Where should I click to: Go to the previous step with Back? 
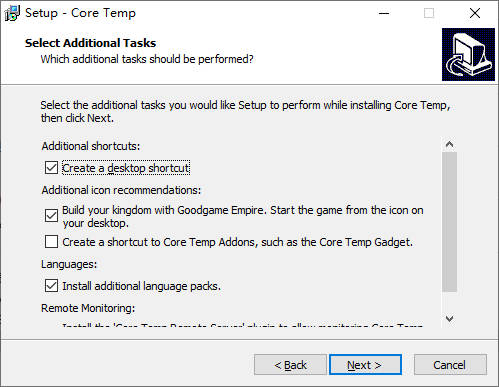pyautogui.click(x=290, y=365)
